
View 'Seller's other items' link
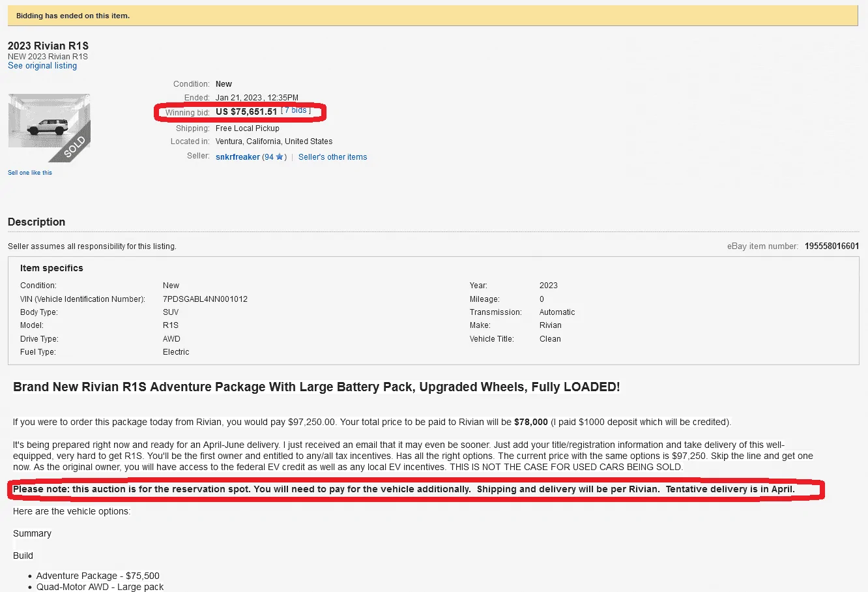[332, 157]
